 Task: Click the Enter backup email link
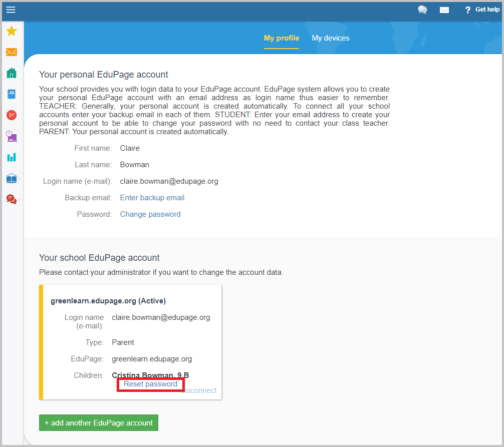152,198
